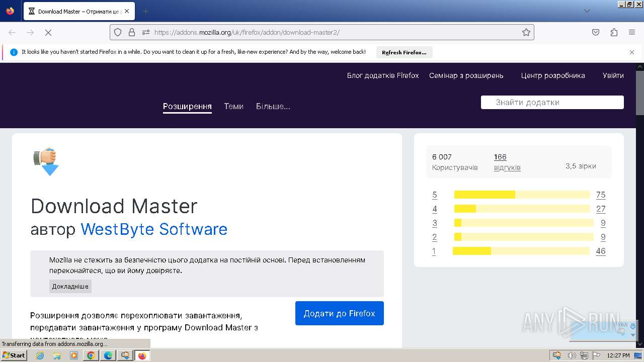Click Увійти to sign in
Viewport: 644px width, 362px height.
pos(613,75)
